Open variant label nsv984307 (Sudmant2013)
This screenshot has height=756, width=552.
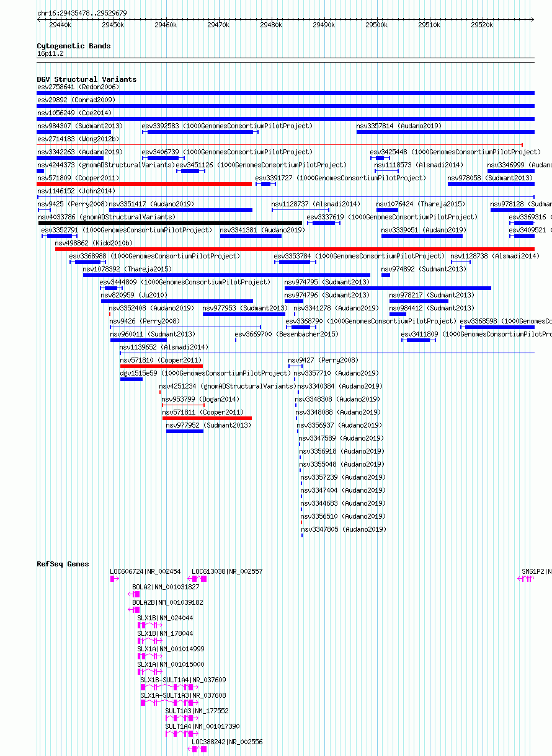80,126
